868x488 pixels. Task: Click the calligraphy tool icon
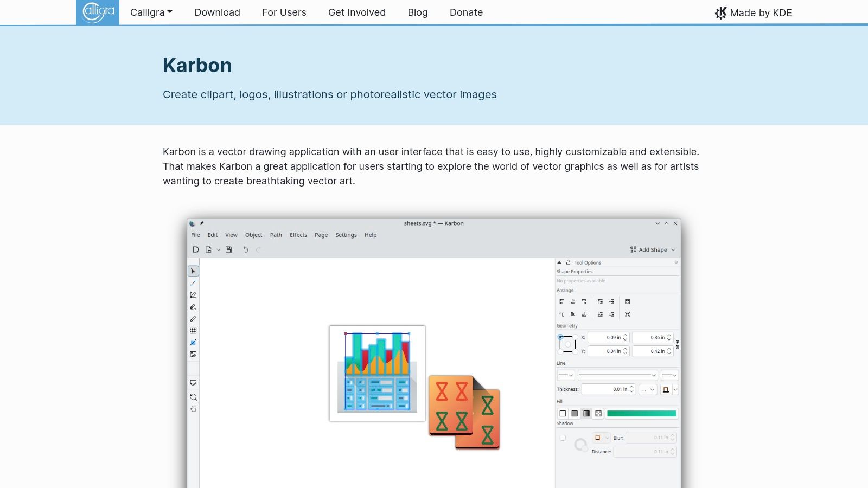pyautogui.click(x=193, y=307)
